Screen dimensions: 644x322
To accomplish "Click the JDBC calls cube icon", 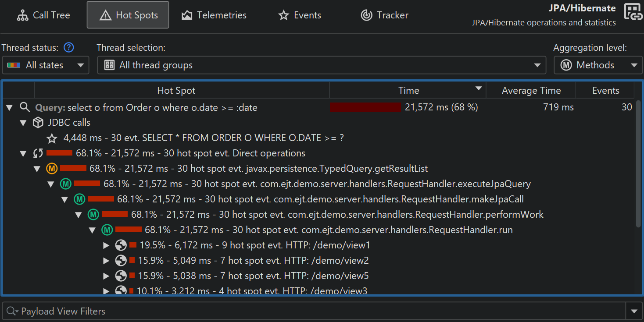I will pyautogui.click(x=38, y=123).
